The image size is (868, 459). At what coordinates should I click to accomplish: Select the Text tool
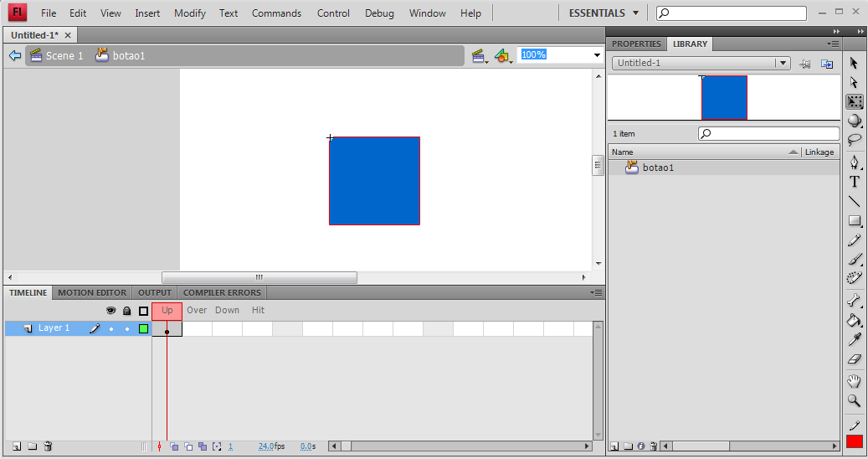click(x=854, y=182)
